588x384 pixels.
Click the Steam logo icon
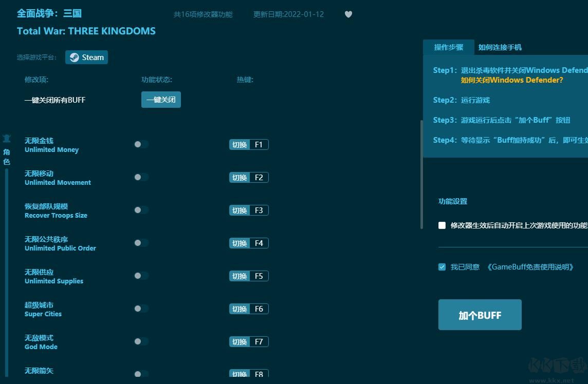74,57
